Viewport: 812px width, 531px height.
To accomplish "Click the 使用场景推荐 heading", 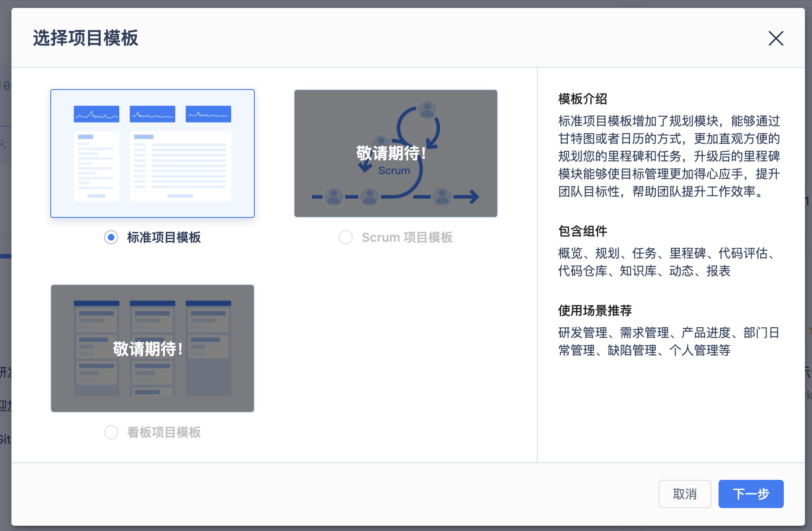I will tap(595, 310).
